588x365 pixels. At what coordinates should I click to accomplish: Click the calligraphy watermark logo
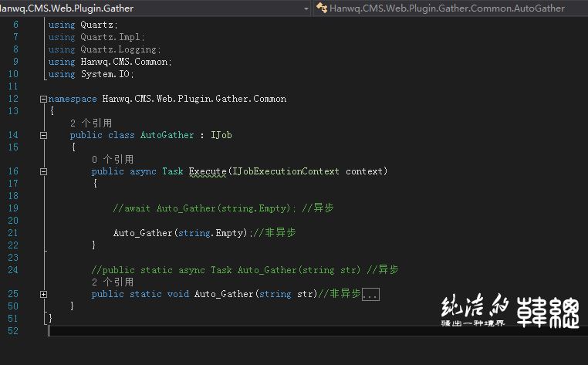509,312
